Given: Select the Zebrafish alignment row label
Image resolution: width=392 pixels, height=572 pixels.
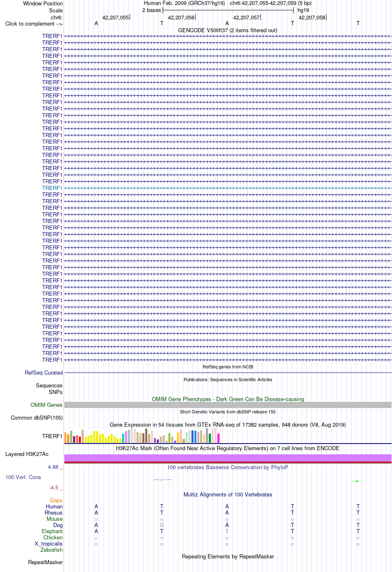Looking at the screenshot, I should 52,550.
